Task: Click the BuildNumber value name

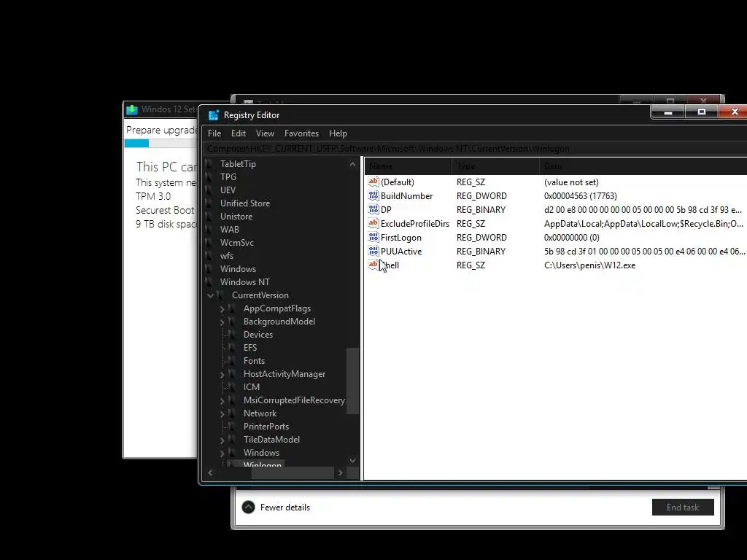Action: pos(406,195)
